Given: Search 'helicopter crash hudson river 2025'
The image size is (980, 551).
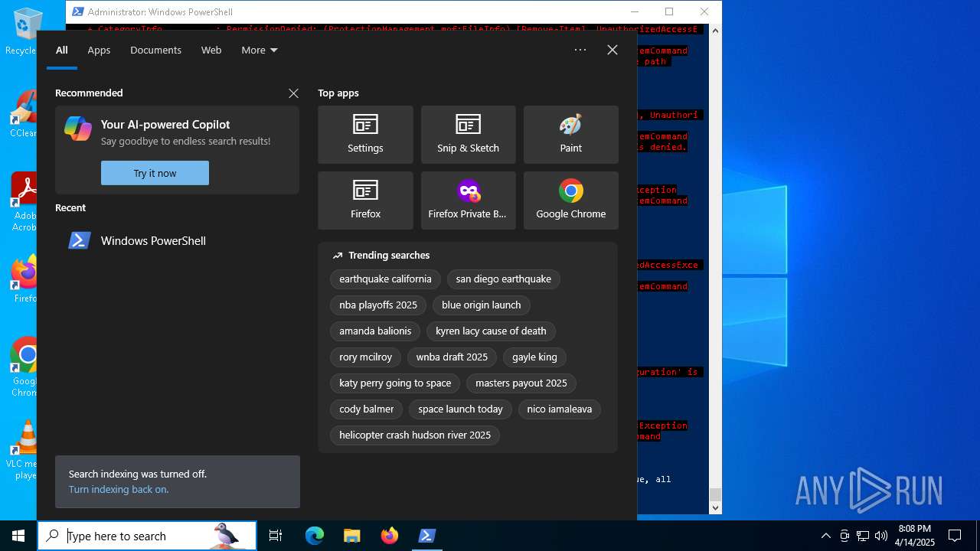Looking at the screenshot, I should pyautogui.click(x=415, y=435).
